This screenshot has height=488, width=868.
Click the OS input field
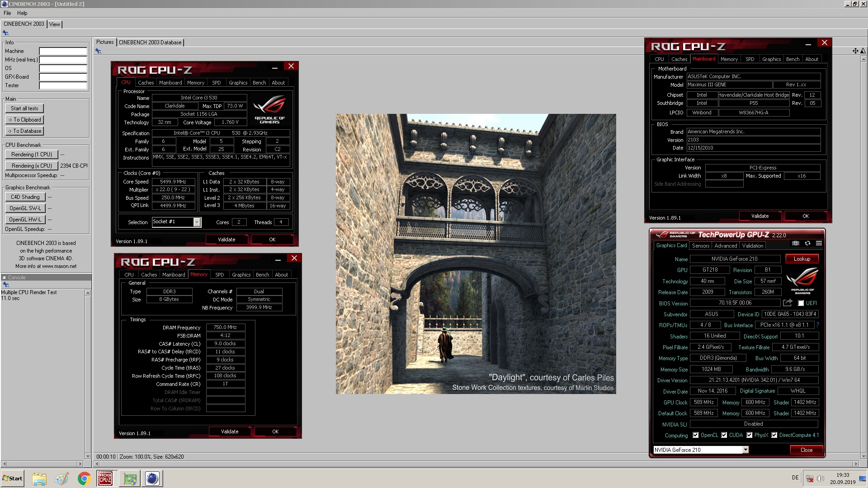tap(63, 68)
